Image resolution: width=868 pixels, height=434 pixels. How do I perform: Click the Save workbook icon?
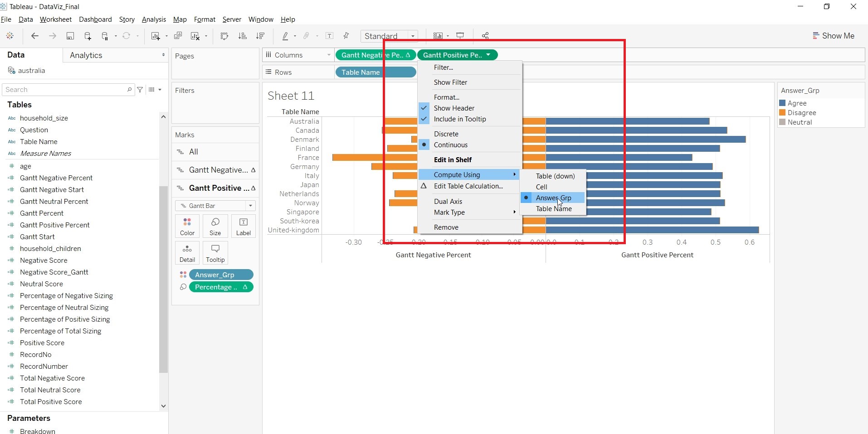click(70, 36)
